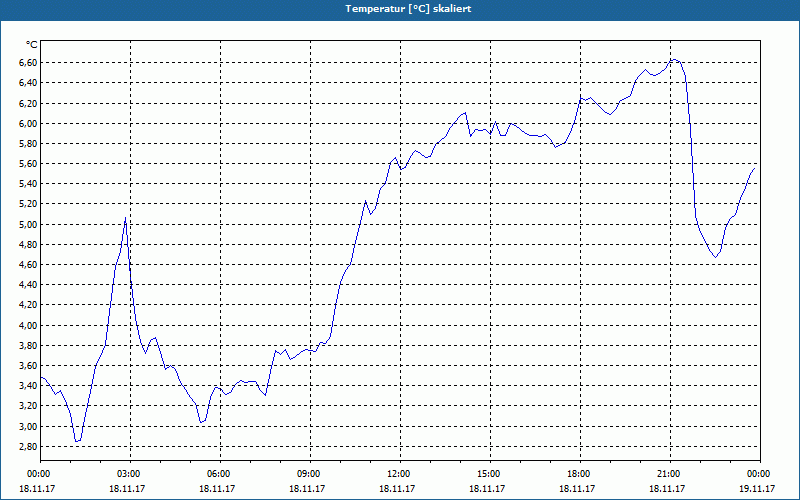Select the "4,80" y-axis value
This screenshot has height=500, width=800.
(x=29, y=244)
